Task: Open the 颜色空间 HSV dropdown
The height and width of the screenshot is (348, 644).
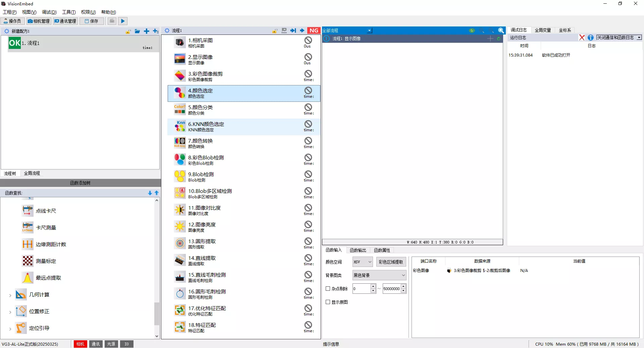Action: coord(363,262)
